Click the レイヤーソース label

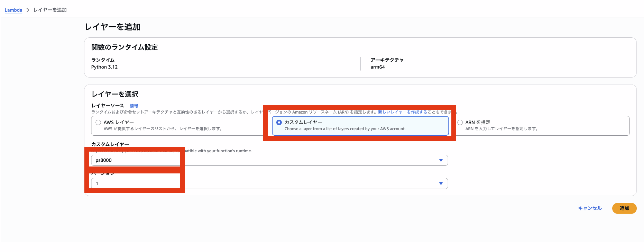(108, 106)
